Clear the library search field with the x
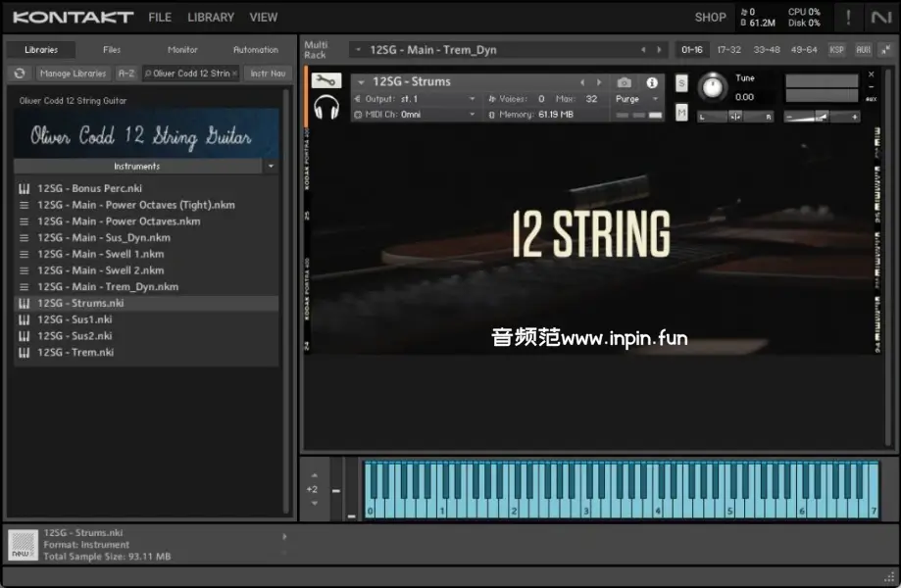This screenshot has width=901, height=588. pyautogui.click(x=234, y=73)
